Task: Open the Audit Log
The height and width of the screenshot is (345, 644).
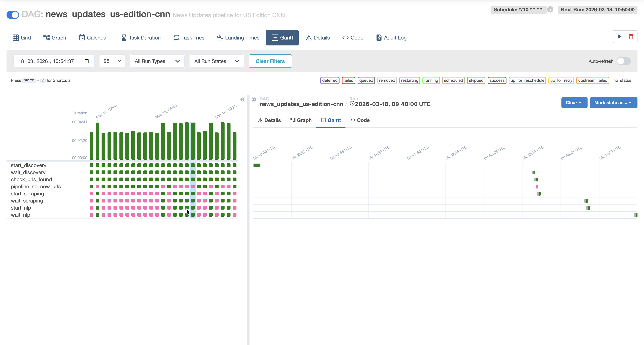Action: coord(391,37)
